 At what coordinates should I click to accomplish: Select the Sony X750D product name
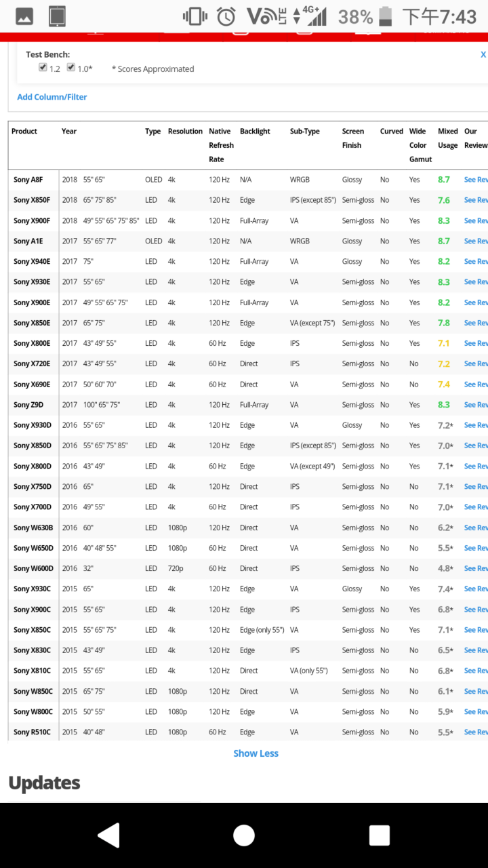(33, 486)
